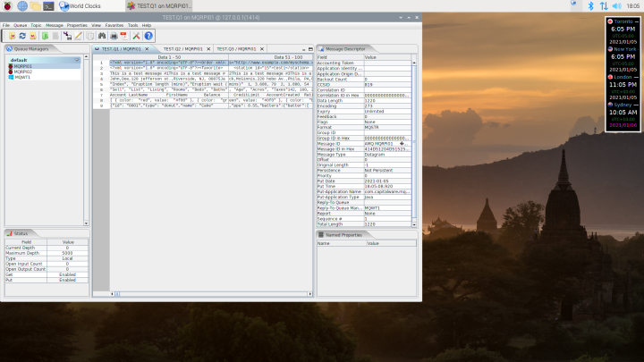Open the Queue menu
This screenshot has height=362, width=644.
pyautogui.click(x=20, y=25)
